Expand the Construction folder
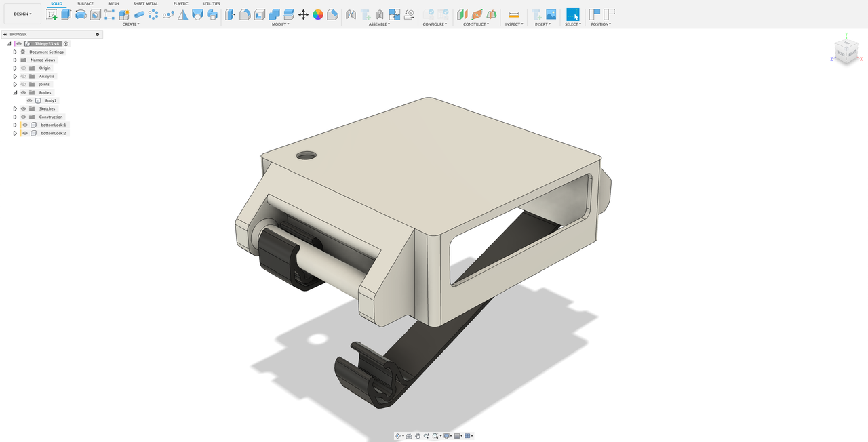The image size is (868, 442). pyautogui.click(x=15, y=117)
